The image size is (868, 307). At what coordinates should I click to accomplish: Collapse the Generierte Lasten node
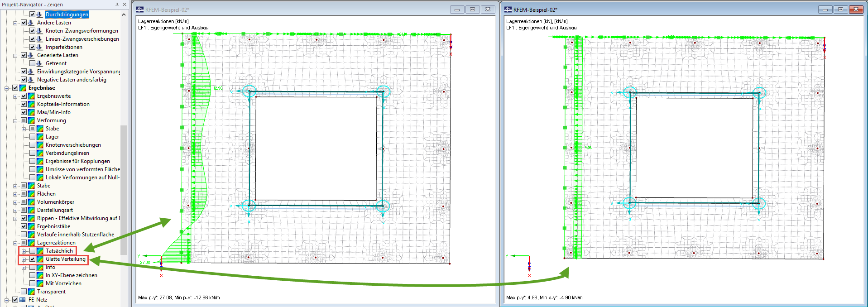tap(15, 55)
